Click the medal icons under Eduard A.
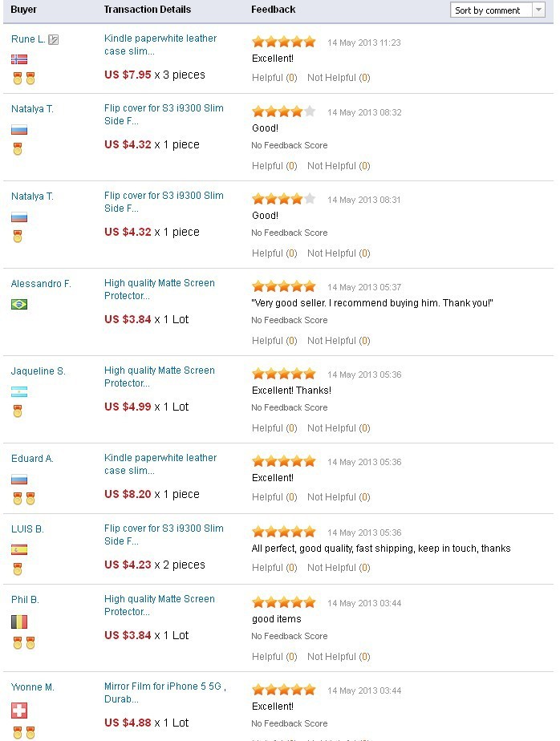 pyautogui.click(x=24, y=498)
